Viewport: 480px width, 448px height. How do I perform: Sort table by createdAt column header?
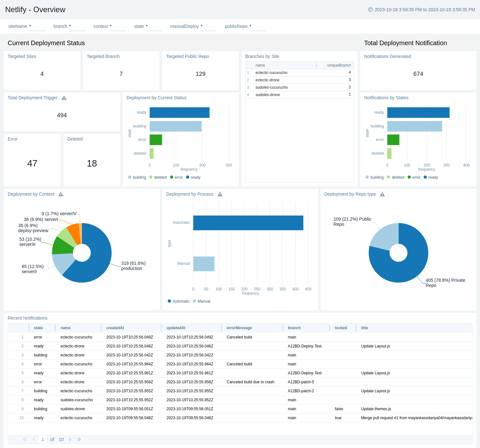coord(115,328)
